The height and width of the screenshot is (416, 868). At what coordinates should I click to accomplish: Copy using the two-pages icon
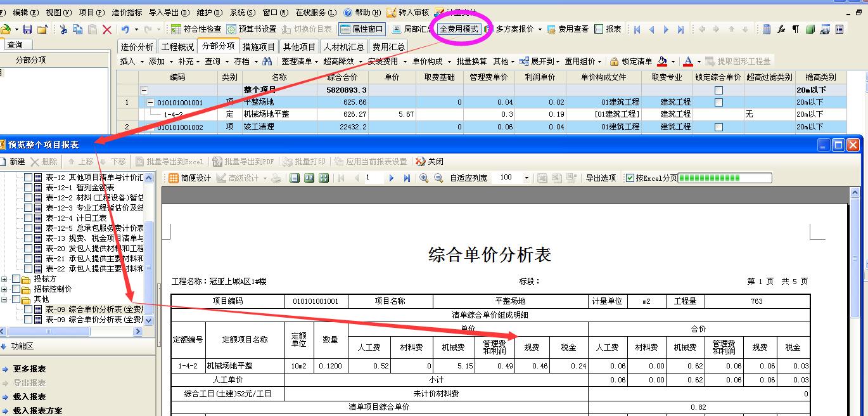point(78,29)
